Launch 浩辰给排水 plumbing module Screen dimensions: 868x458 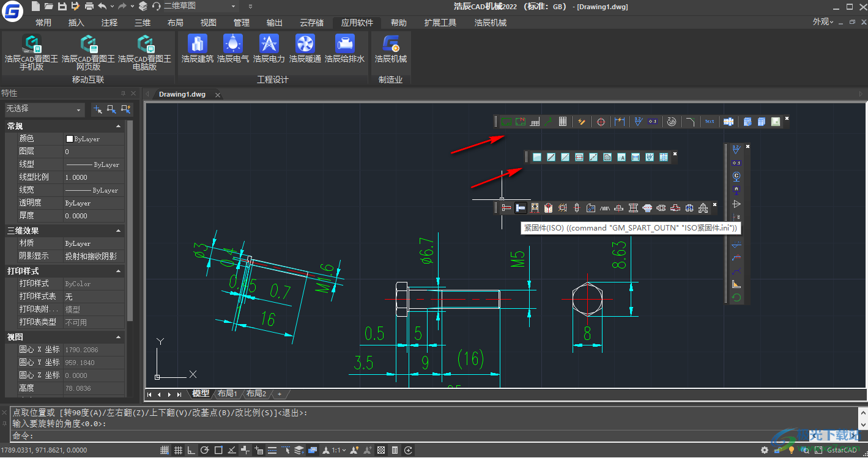pyautogui.click(x=344, y=49)
